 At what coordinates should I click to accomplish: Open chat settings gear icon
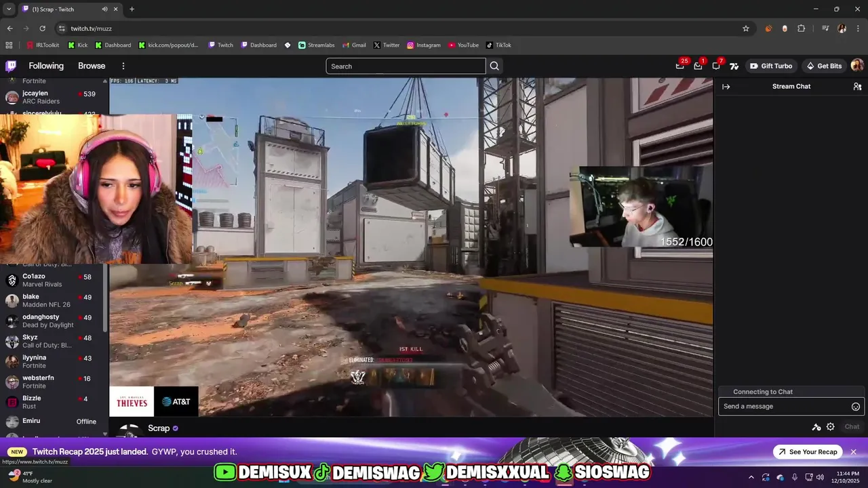[x=831, y=427]
